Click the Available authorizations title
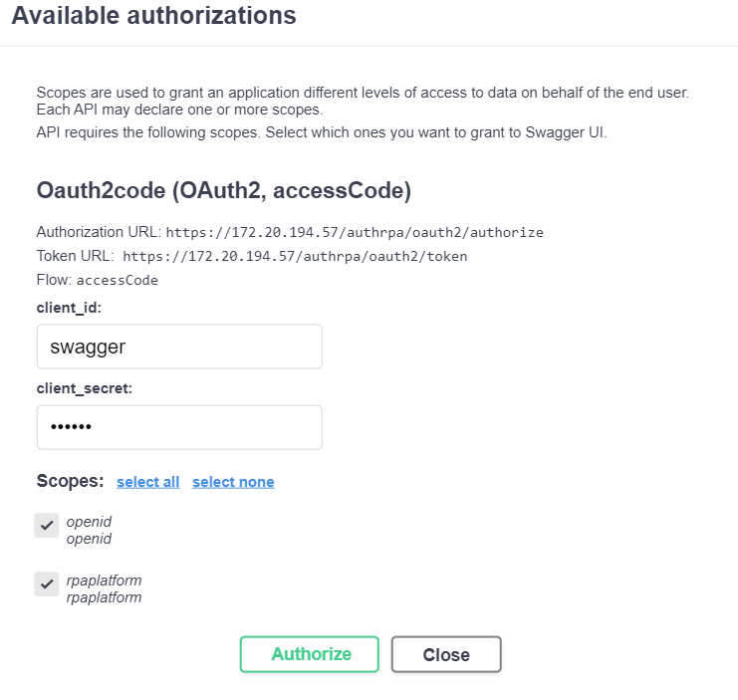The image size is (738, 700). point(153,16)
